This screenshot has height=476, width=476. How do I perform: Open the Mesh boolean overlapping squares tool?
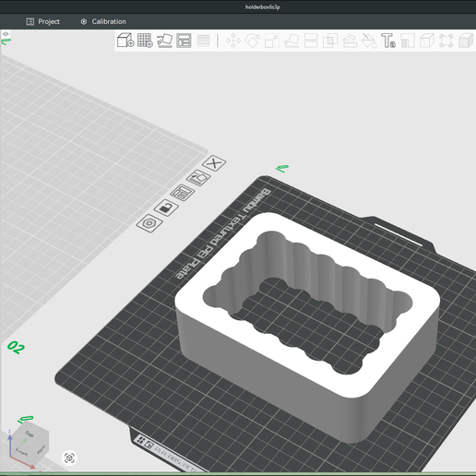pyautogui.click(x=330, y=41)
